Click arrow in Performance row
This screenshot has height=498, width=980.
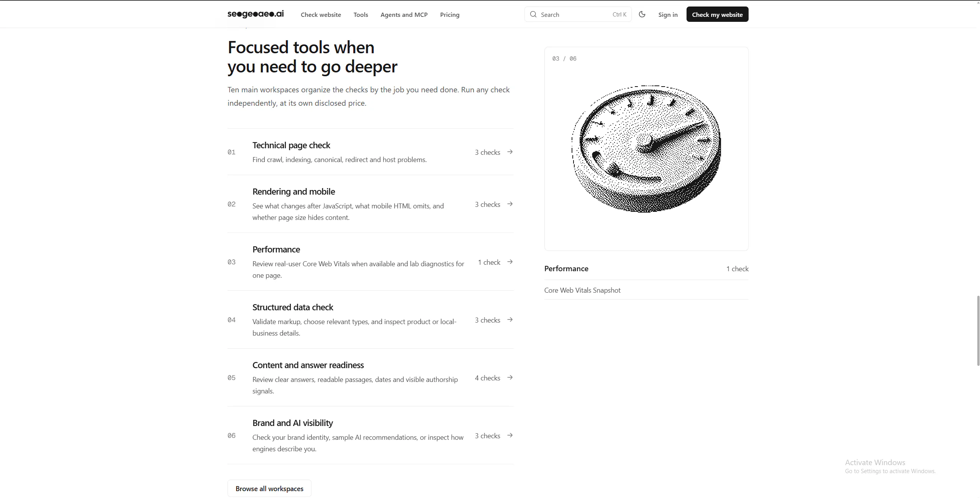(510, 262)
